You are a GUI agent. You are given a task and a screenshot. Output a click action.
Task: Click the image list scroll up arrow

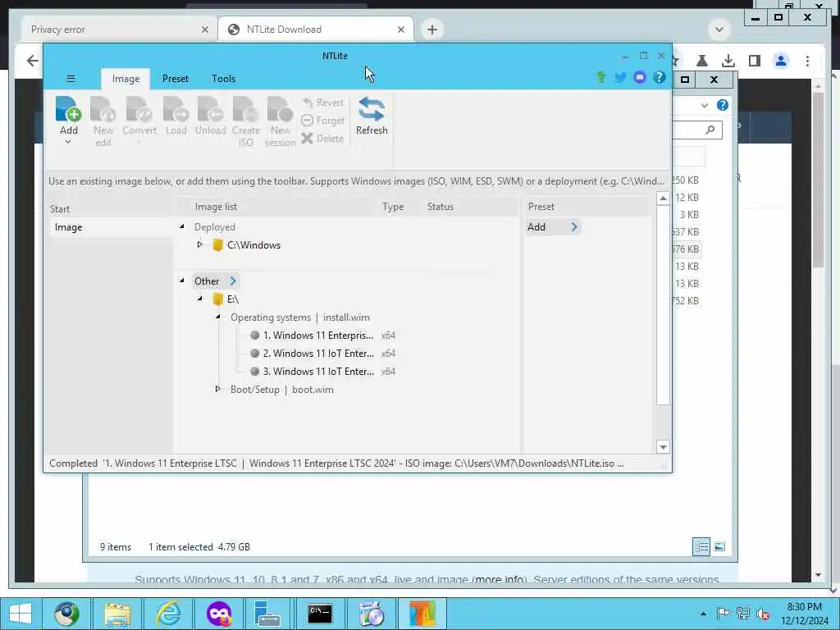coord(663,199)
